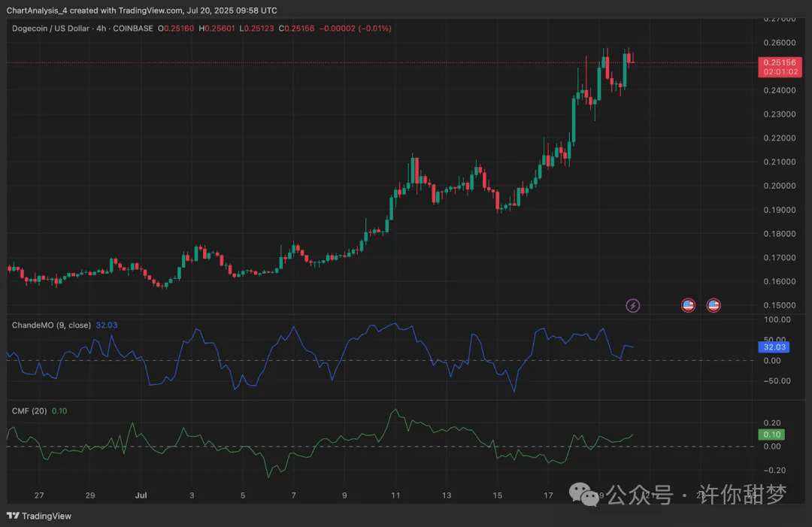This screenshot has width=812, height=527.
Task: Click the 0.18000 price axis label
Action: tap(780, 234)
